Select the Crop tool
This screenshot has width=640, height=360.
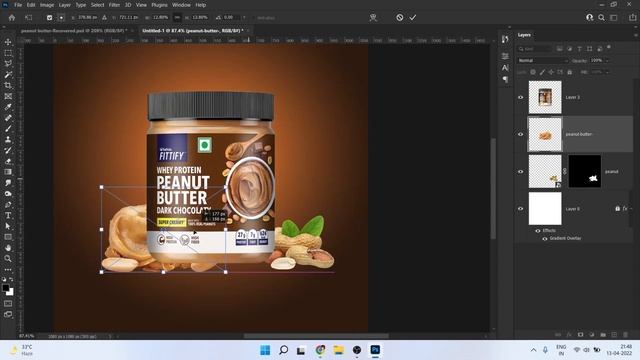tap(8, 85)
